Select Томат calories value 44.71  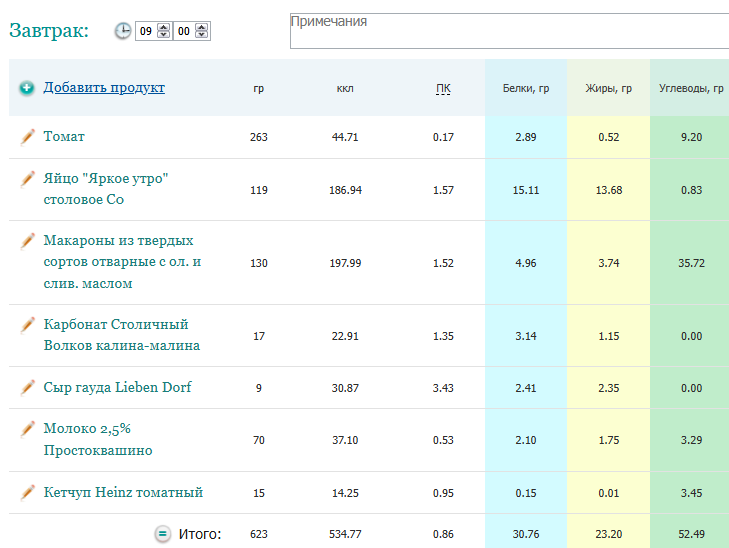point(345,137)
